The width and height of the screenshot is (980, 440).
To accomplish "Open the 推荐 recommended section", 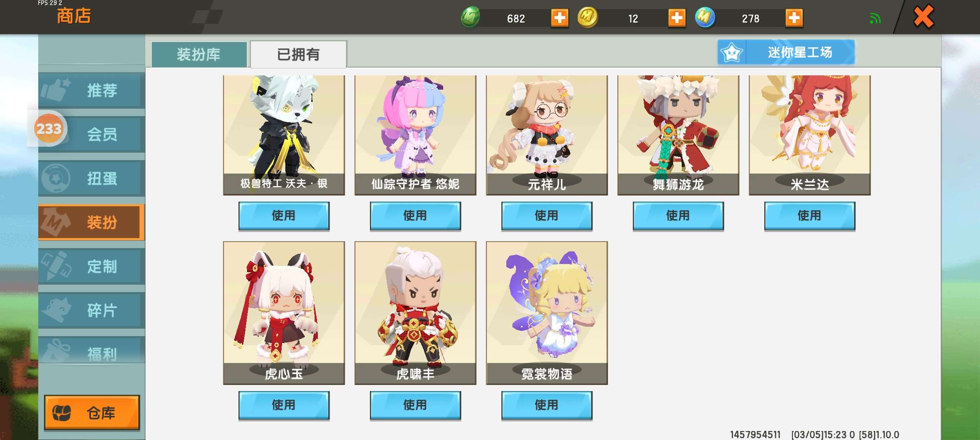I will pos(92,90).
